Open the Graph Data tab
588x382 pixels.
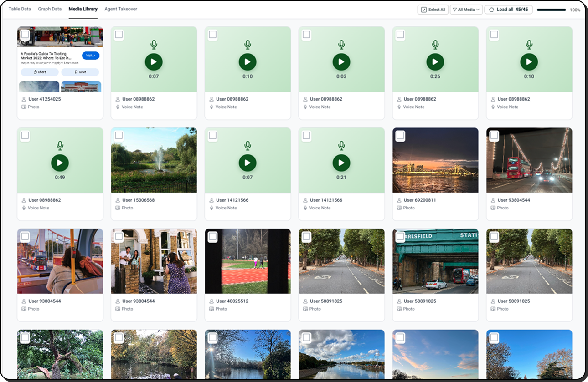point(50,9)
